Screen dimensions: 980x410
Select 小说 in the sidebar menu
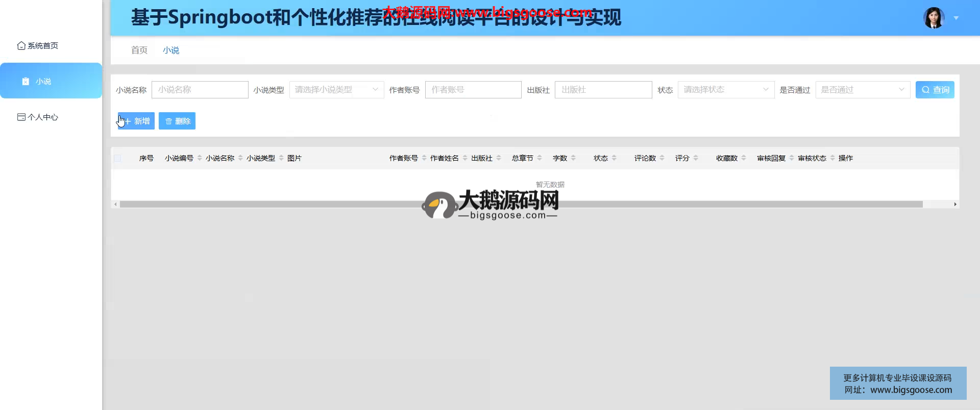[x=43, y=82]
